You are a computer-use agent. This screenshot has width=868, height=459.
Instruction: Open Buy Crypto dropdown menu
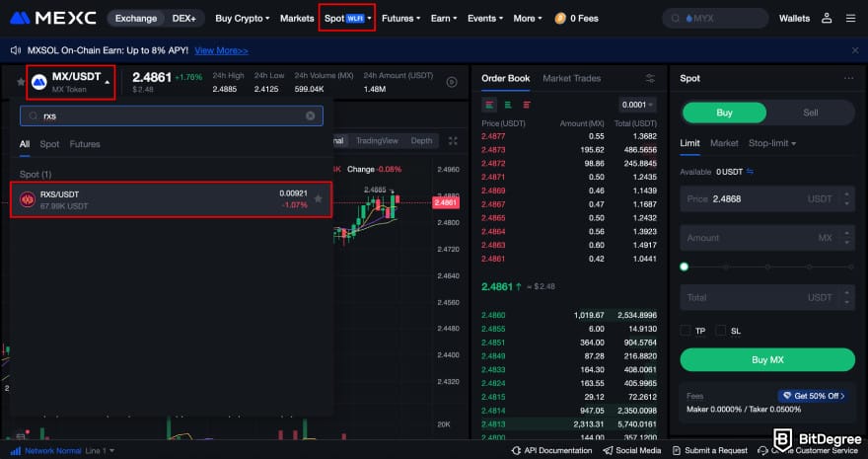coord(243,19)
